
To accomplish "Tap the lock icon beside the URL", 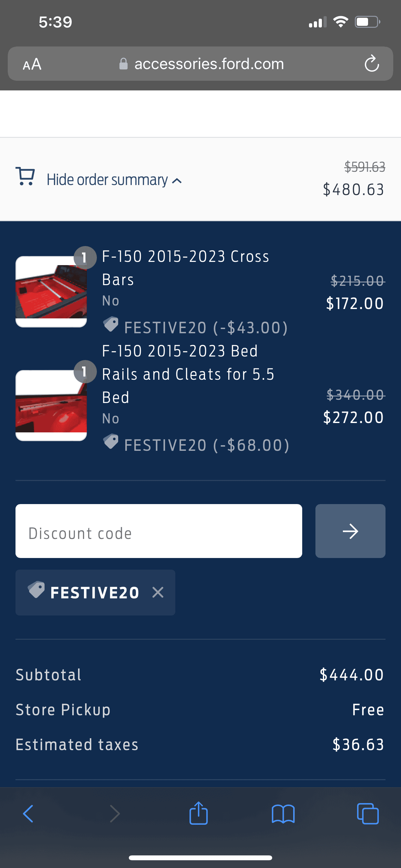I will (x=123, y=64).
